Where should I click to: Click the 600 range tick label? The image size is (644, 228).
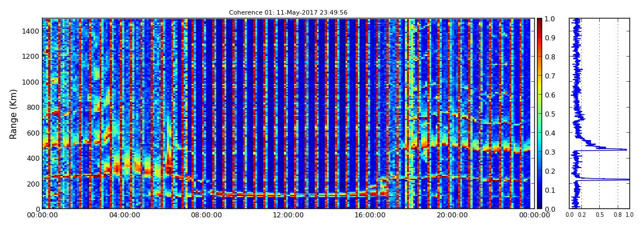point(33,133)
